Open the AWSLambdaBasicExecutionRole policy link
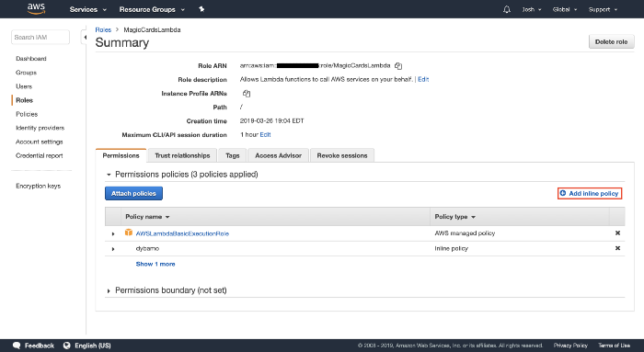 point(182,233)
